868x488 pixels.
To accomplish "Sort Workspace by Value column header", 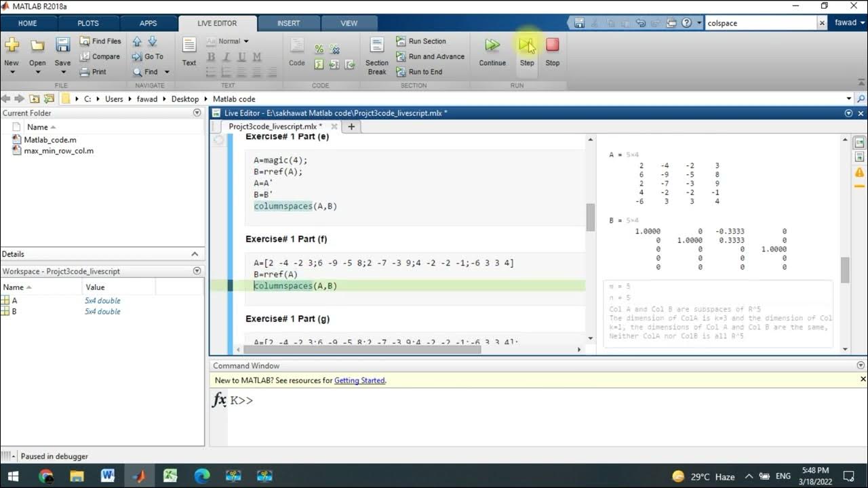I will coord(119,287).
